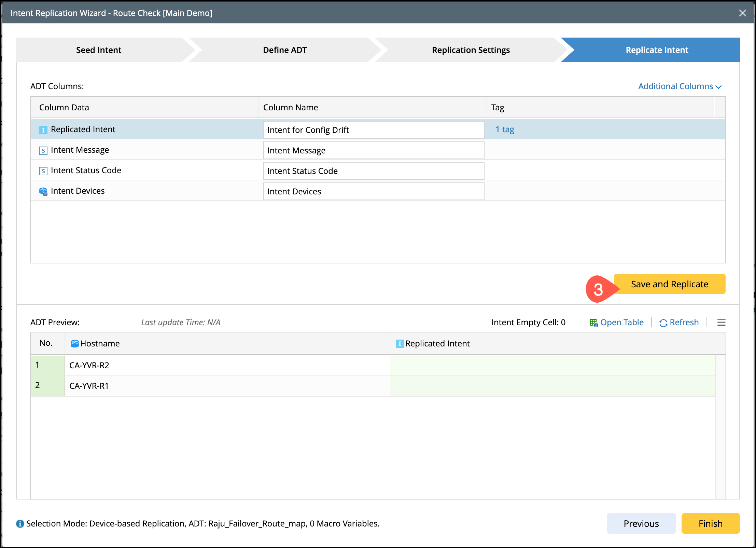Close the Intent Replication Wizard dialog
Viewport: 756px width, 548px height.
tap(742, 13)
